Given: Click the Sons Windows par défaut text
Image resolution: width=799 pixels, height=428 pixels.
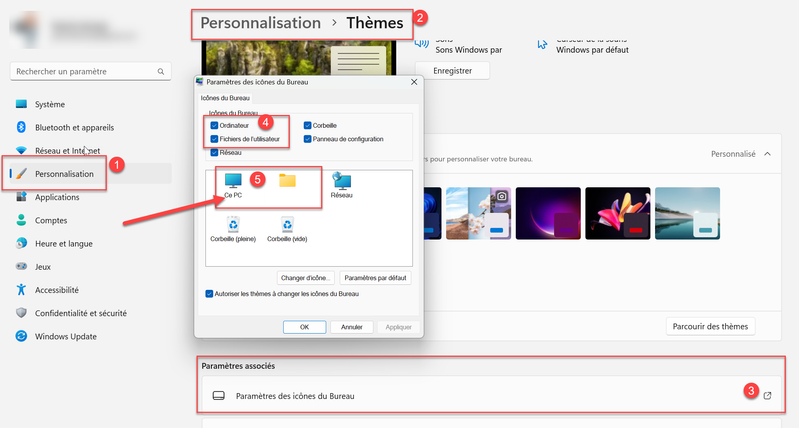Looking at the screenshot, I should [x=469, y=50].
